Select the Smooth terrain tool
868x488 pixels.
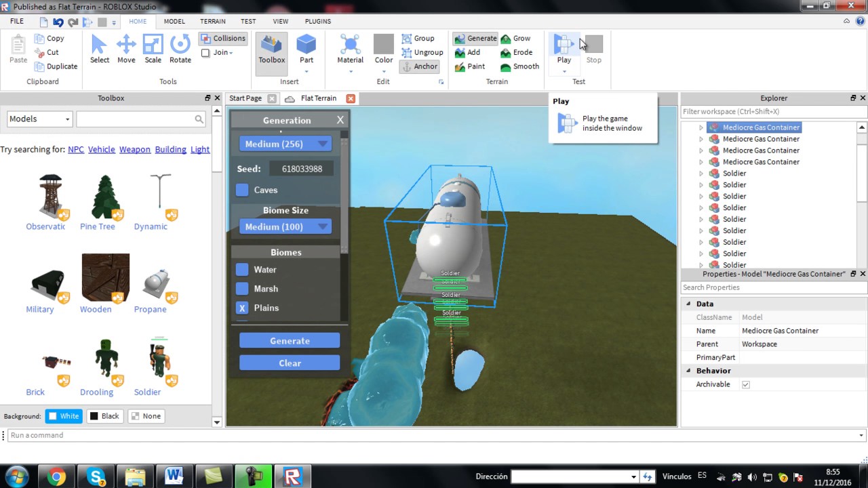[520, 66]
